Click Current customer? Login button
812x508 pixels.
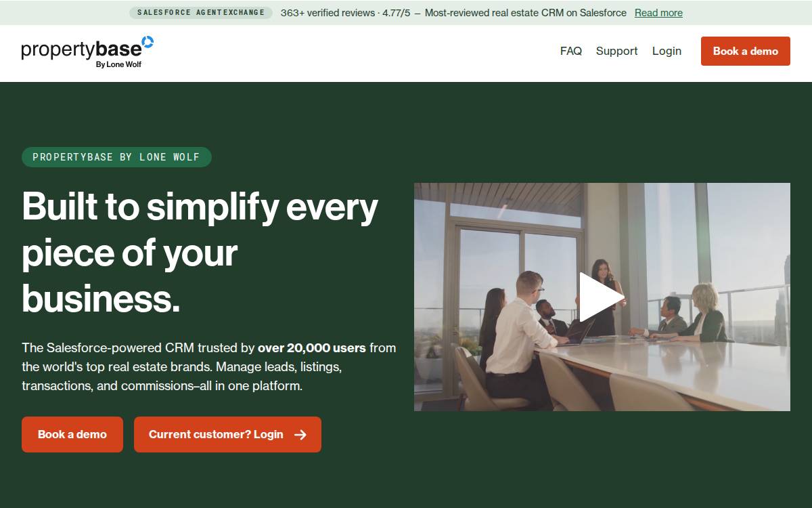[x=227, y=434]
